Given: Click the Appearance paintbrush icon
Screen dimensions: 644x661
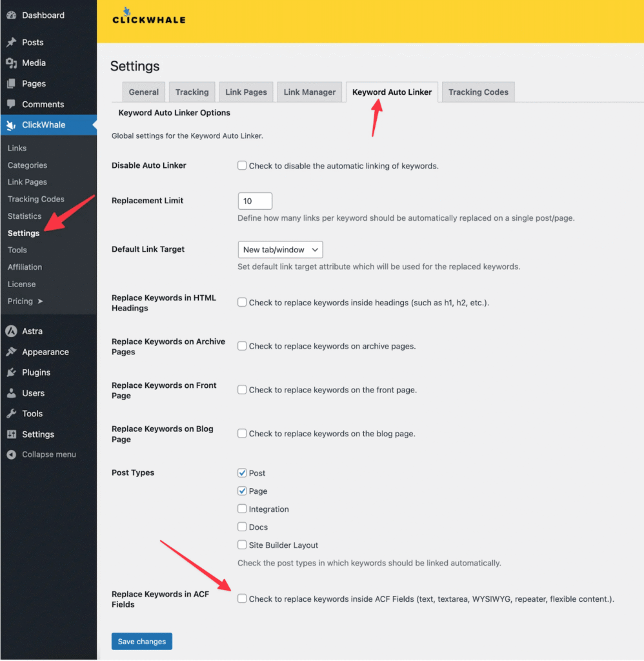Looking at the screenshot, I should pos(12,352).
